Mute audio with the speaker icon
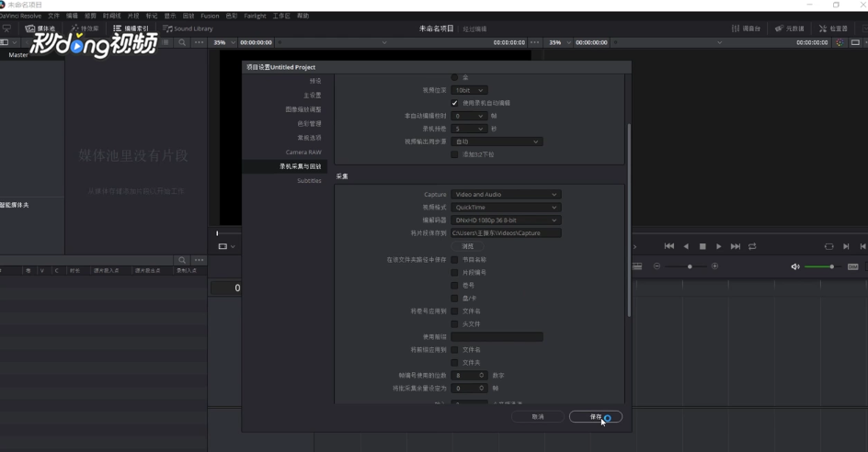The image size is (868, 452). tap(795, 266)
